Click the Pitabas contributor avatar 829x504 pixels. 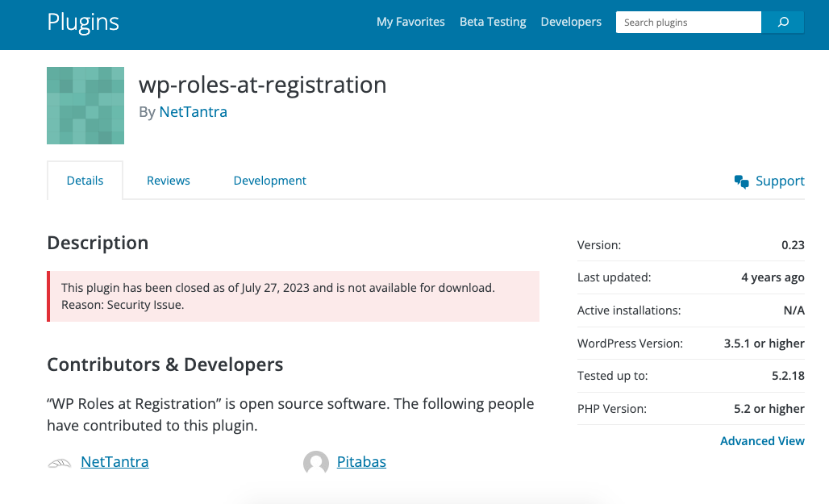coord(316,463)
